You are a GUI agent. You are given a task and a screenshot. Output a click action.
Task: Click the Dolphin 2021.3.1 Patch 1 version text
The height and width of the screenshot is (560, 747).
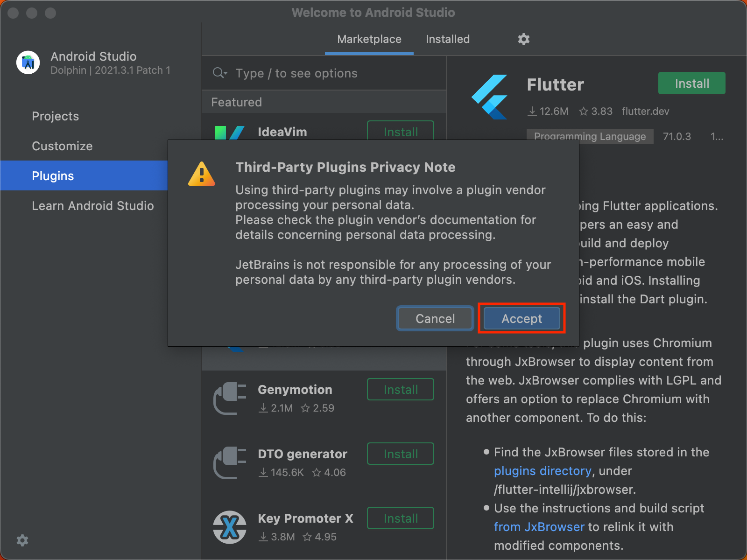(x=110, y=70)
